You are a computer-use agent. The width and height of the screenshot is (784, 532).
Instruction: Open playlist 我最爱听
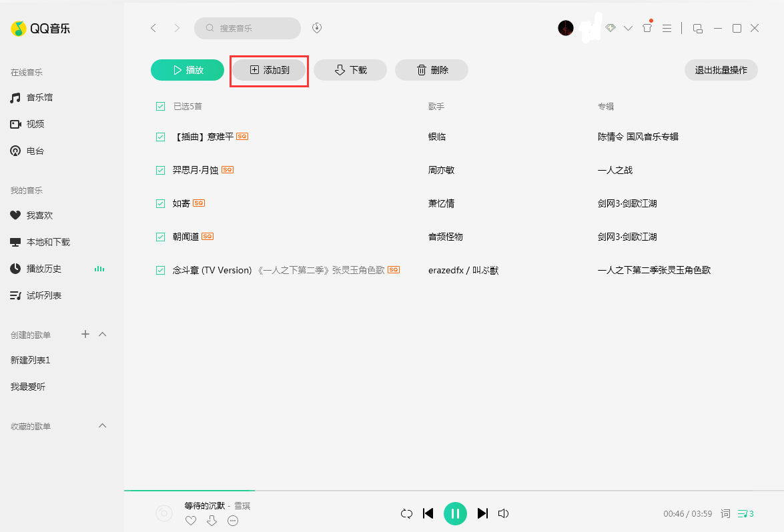point(28,385)
